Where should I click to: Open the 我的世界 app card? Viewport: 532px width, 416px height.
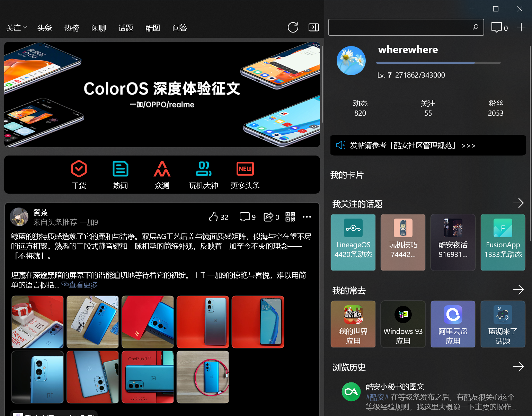[353, 324]
